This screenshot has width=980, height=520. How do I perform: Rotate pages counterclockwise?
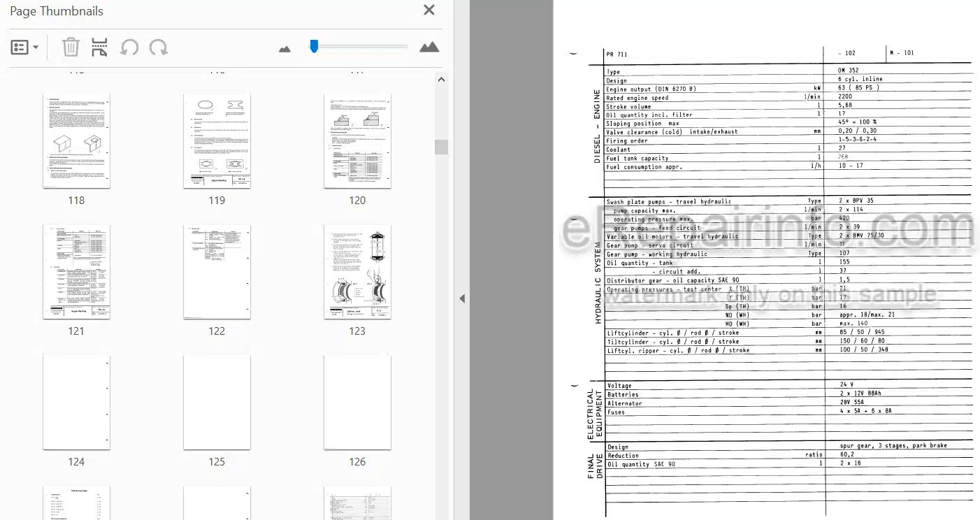[x=129, y=48]
